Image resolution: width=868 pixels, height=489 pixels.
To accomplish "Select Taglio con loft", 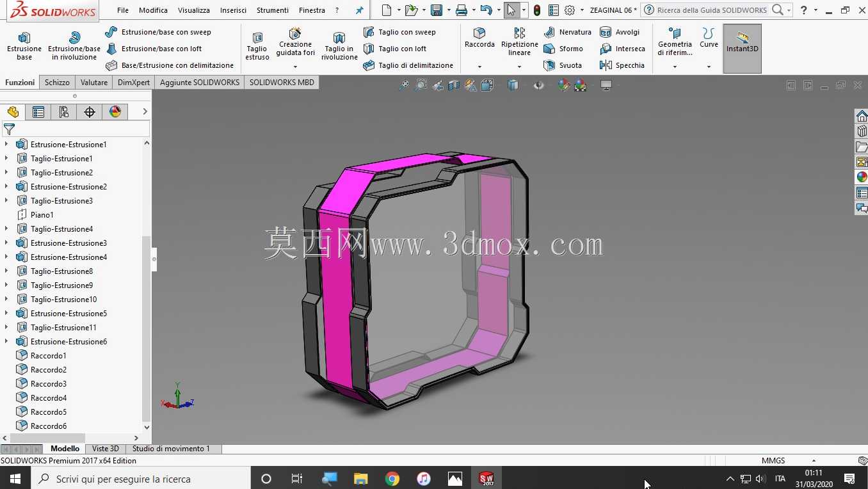I will click(395, 49).
